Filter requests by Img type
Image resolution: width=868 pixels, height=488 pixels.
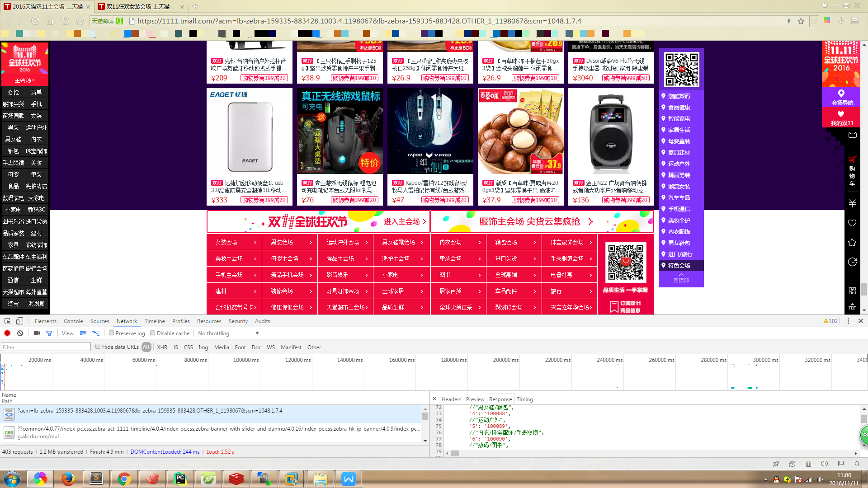point(203,347)
